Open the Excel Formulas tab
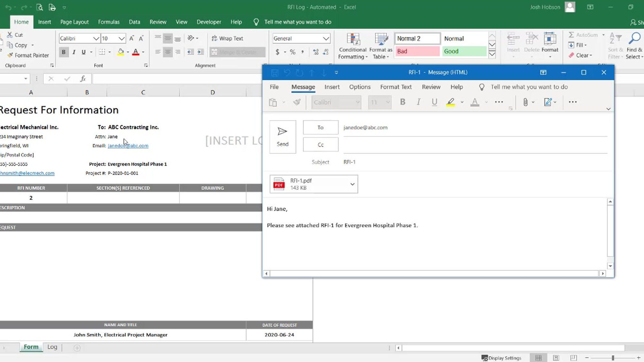 pos(109,22)
